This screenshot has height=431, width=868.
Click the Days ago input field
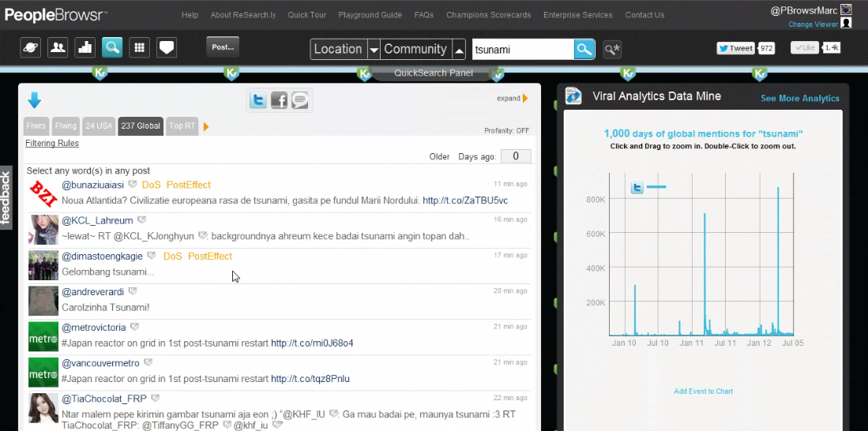(516, 156)
